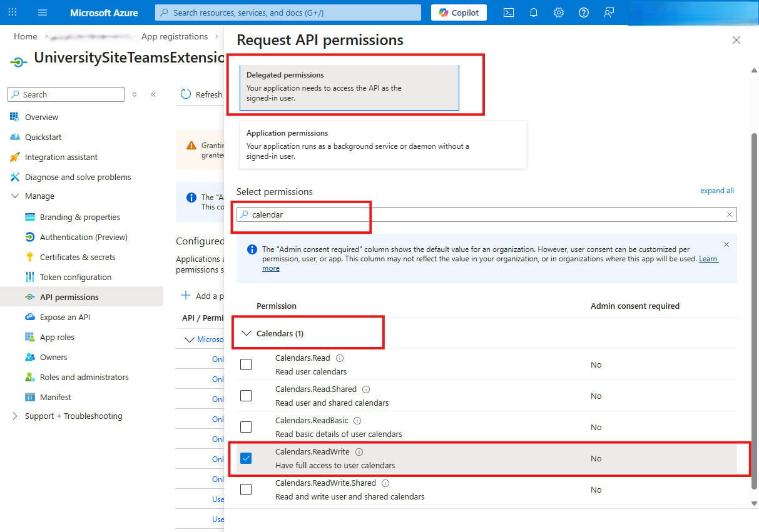The width and height of the screenshot is (759, 532).
Task: Collapse the Calendars (1) group
Action: (246, 333)
